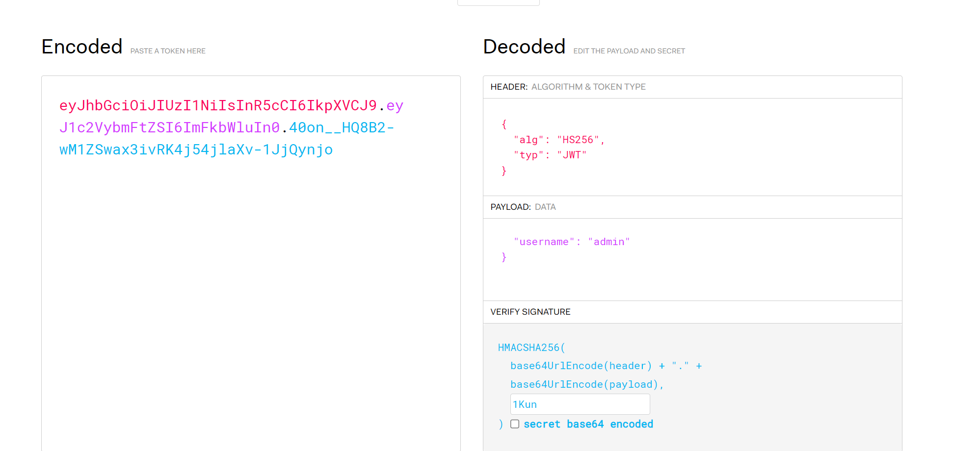Click the "username": "admin" payload line
Viewport: 980px width, 451px height.
click(572, 242)
